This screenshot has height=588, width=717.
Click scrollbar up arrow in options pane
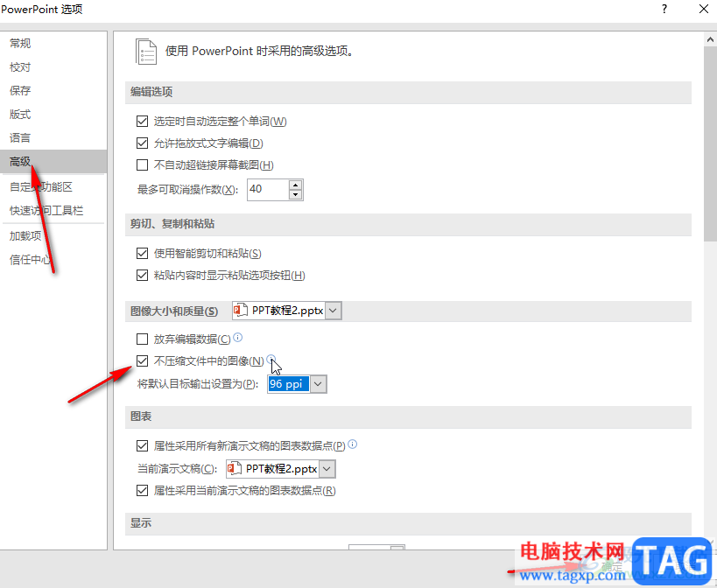click(x=710, y=39)
